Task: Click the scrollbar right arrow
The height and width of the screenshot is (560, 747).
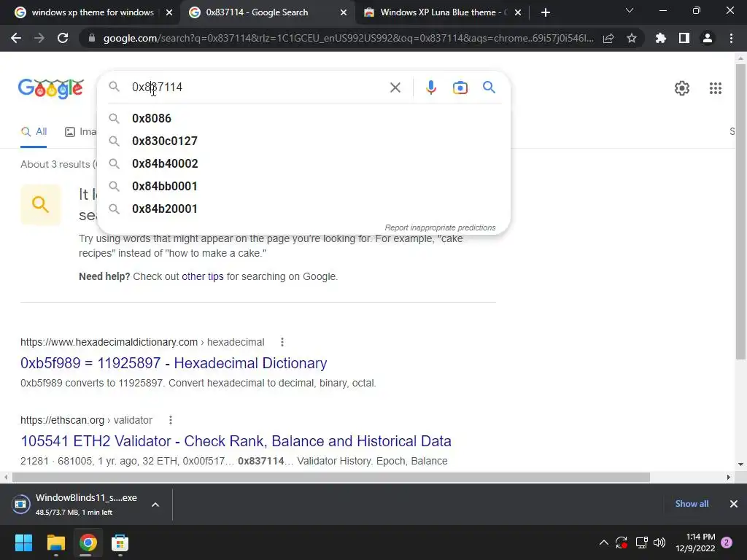Action: point(729,477)
